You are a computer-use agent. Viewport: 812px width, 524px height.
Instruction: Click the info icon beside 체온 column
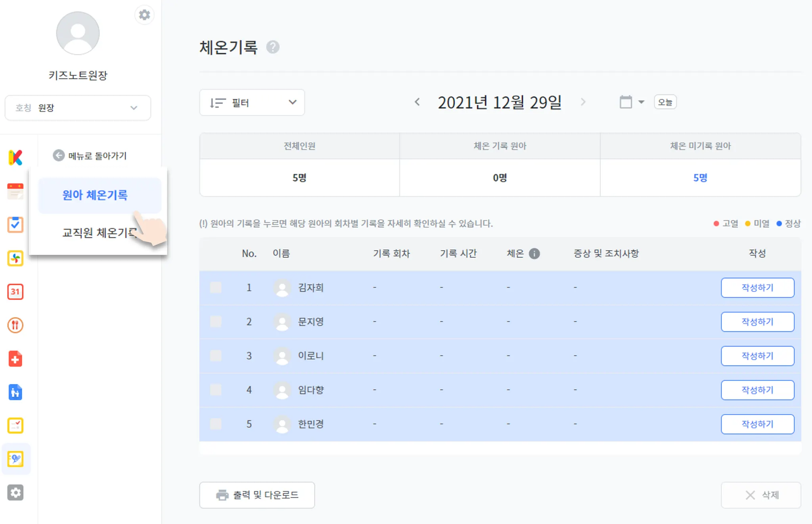click(x=534, y=253)
